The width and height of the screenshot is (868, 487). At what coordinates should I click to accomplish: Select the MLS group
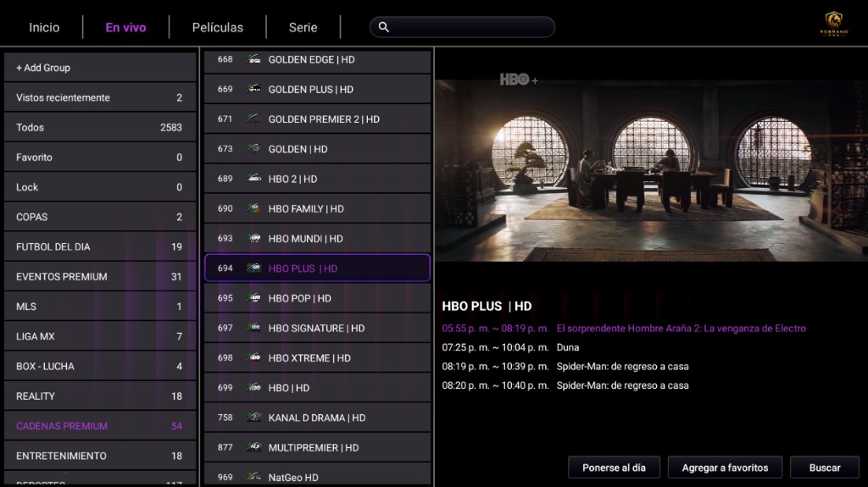(100, 307)
